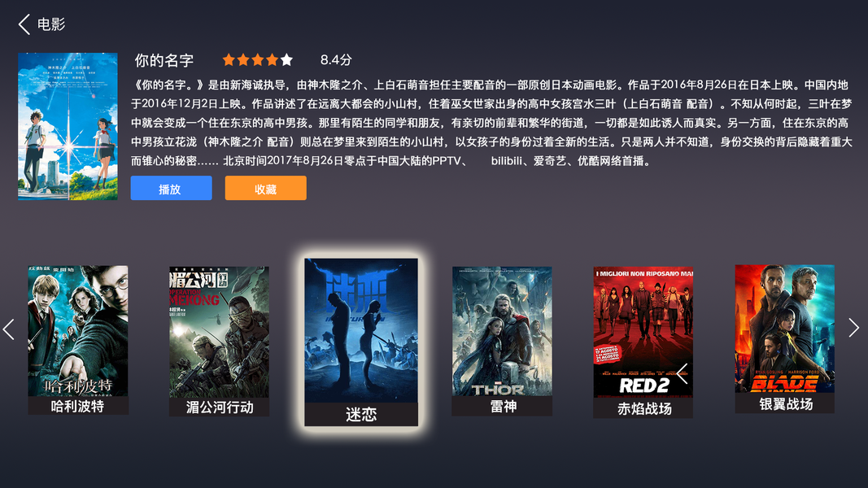Open the 你的名字 poster image
The image size is (868, 488).
coord(68,126)
